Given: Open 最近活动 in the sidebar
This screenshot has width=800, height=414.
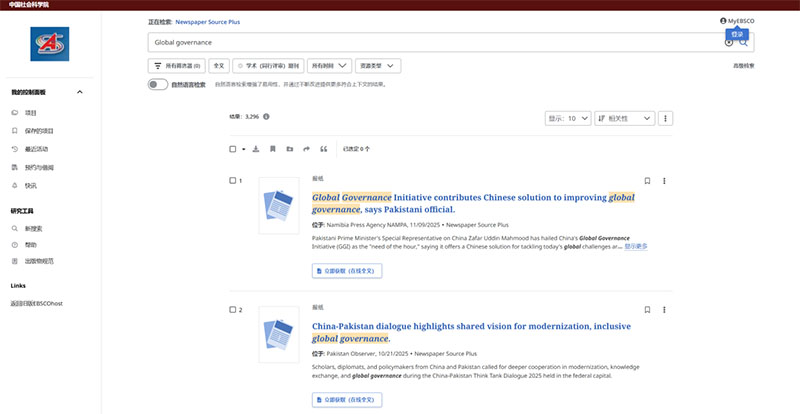Looking at the screenshot, I should [x=39, y=149].
